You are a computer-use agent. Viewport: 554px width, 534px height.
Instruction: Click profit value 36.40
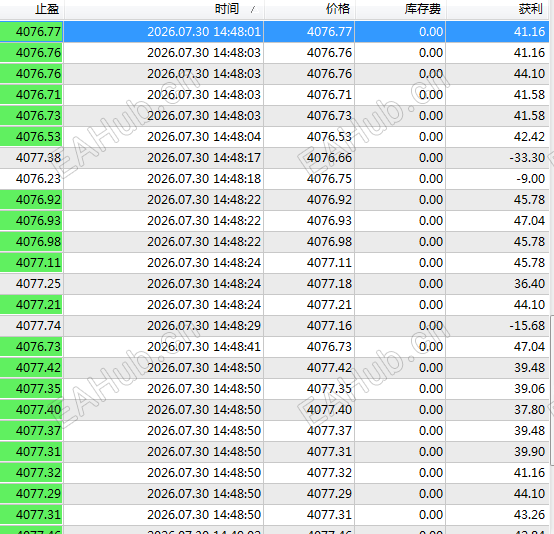(529, 283)
